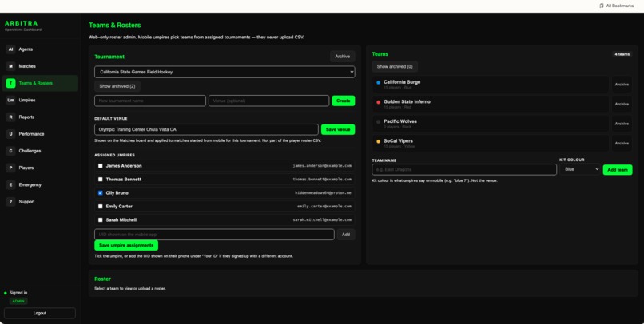This screenshot has height=324, width=644.
Task: Archive the Golden State Inferno team
Action: pos(622,105)
